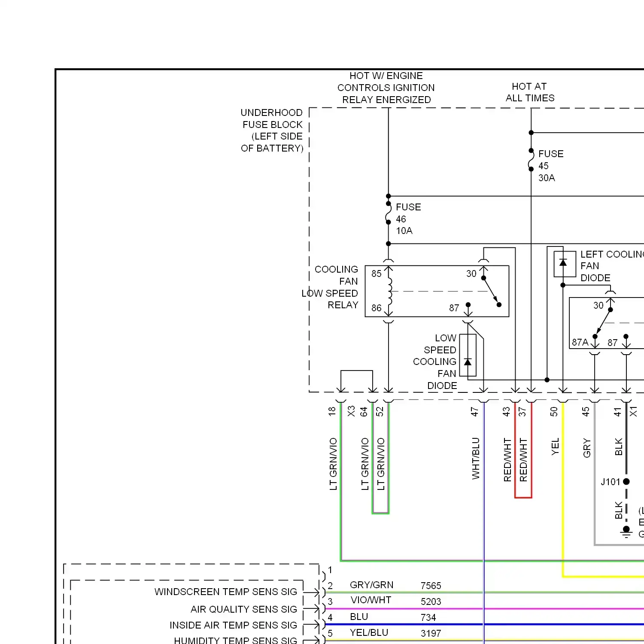
Task: Click the 'HOT W/ ENGINE CONTROLS IGNITION RELAY ENERGIZED' label
Action: click(386, 88)
